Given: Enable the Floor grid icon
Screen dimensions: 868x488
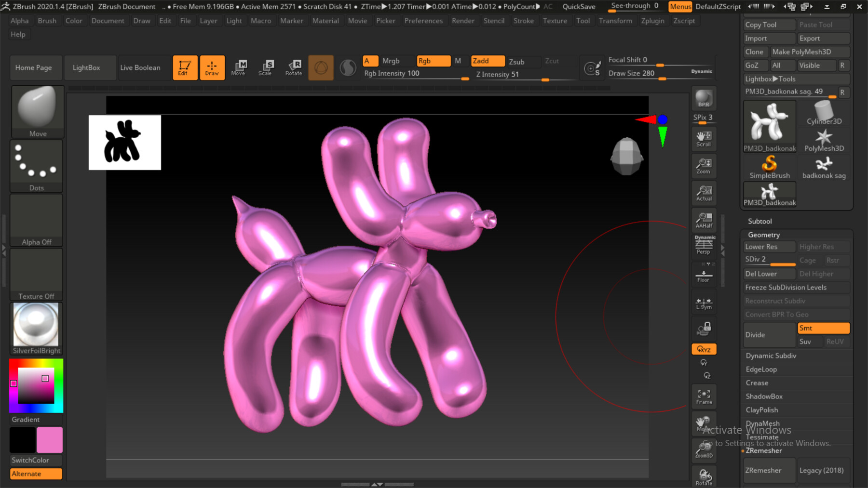Looking at the screenshot, I should point(704,275).
